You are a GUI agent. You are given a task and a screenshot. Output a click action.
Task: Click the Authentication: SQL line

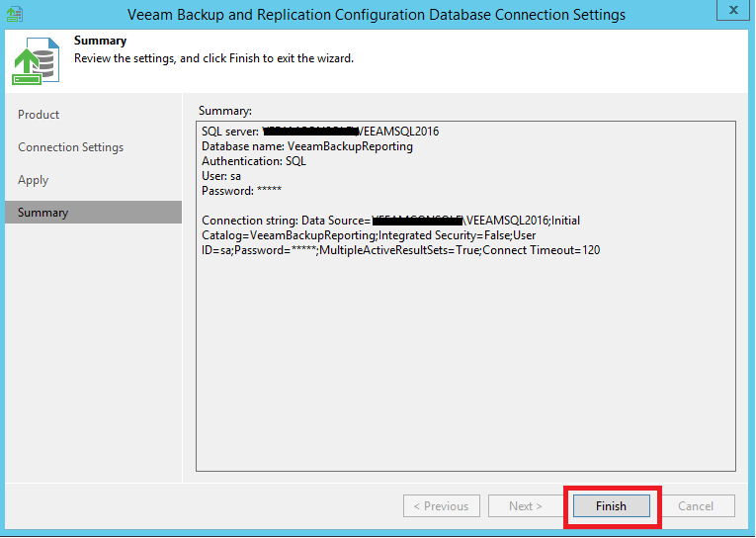pyautogui.click(x=254, y=161)
